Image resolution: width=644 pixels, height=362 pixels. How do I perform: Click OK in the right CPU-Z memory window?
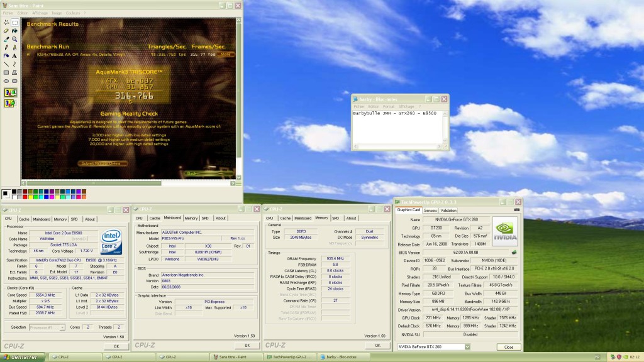[377, 346]
